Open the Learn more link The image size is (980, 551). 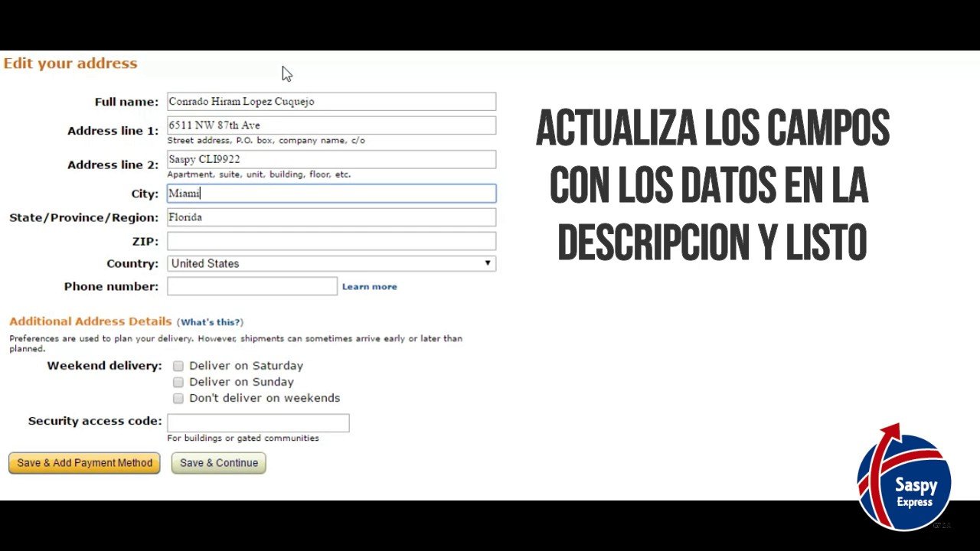click(x=369, y=287)
